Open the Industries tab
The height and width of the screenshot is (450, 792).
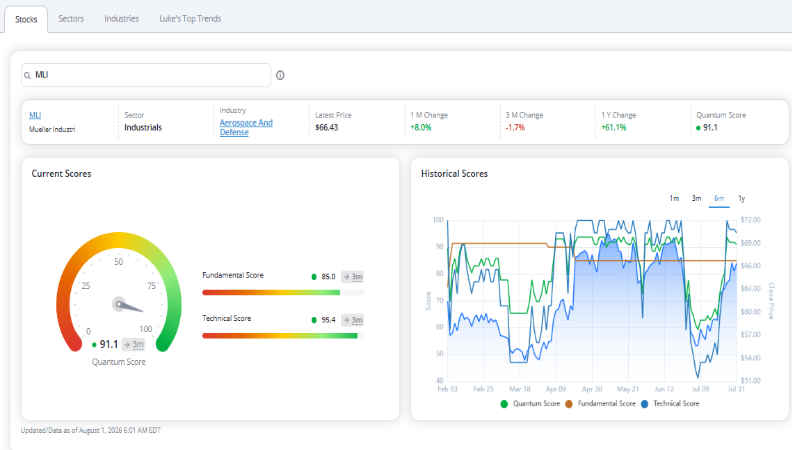(x=122, y=19)
